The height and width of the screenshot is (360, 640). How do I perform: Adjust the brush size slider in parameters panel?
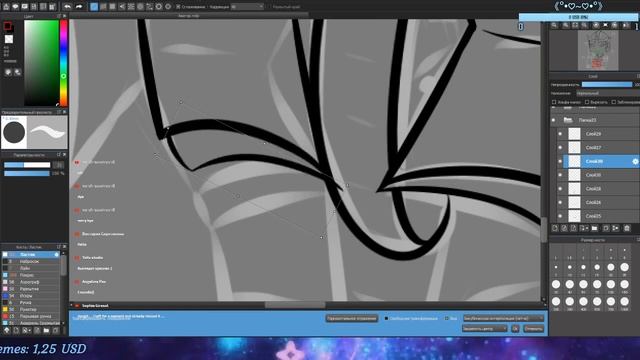click(27, 165)
